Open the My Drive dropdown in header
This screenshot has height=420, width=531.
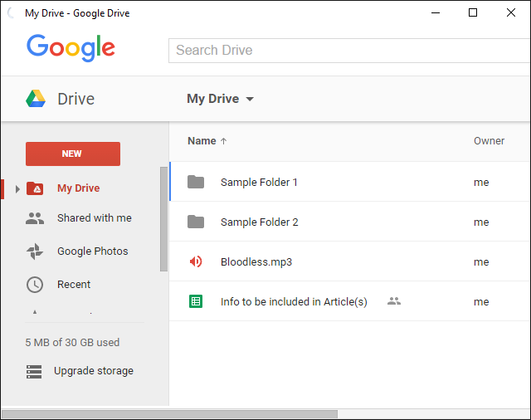pyautogui.click(x=221, y=99)
